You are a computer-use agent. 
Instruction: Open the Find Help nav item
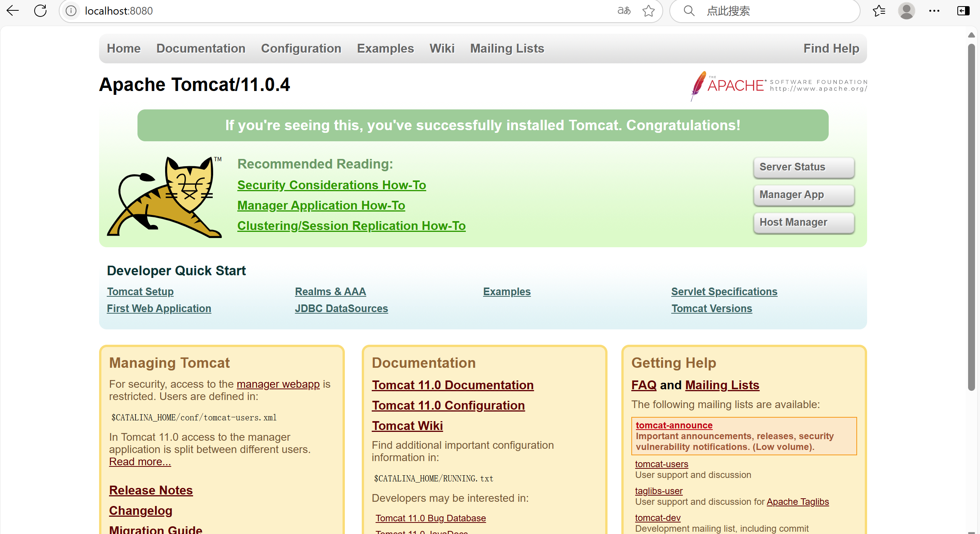[831, 48]
